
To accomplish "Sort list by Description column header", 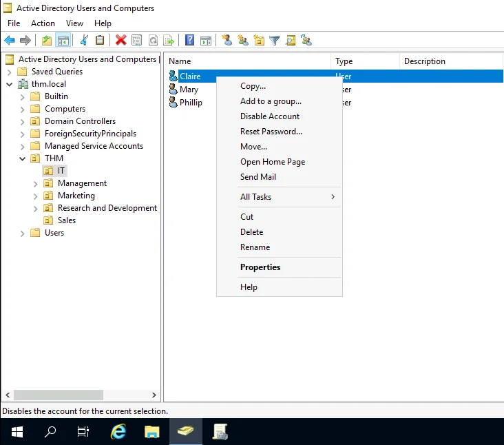I will (451, 61).
